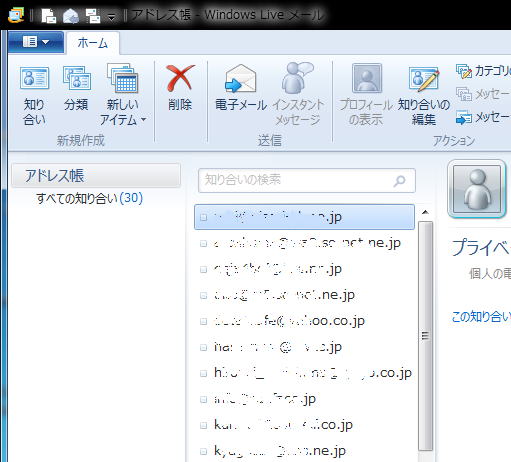Click the quick access mail envelope icon
511x462 pixels.
click(x=71, y=16)
